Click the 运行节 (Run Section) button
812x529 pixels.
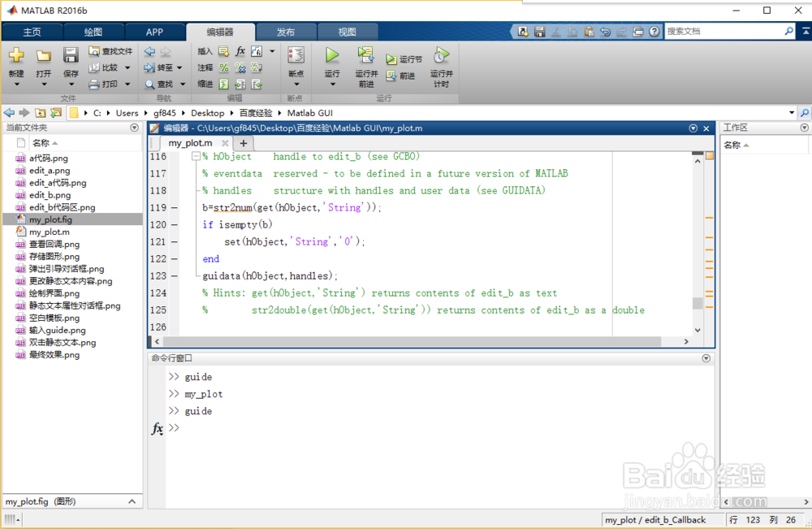[404, 59]
